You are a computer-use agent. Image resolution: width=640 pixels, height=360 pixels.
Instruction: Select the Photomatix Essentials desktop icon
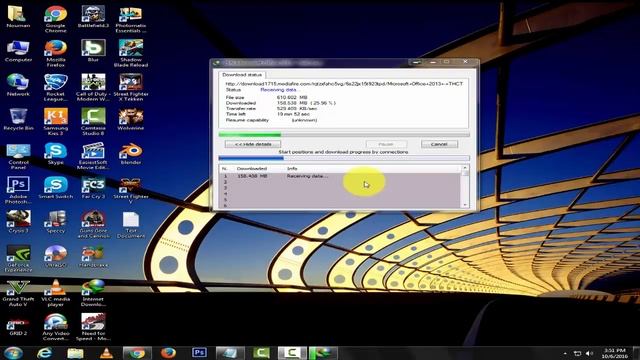coord(131,19)
